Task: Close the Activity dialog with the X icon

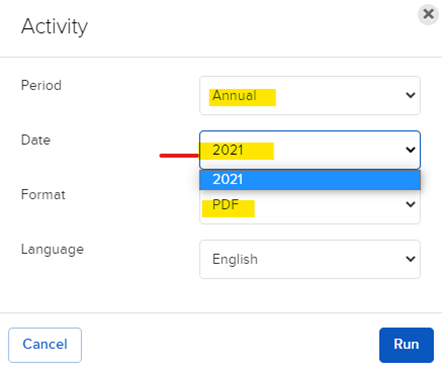Action: tap(428, 14)
